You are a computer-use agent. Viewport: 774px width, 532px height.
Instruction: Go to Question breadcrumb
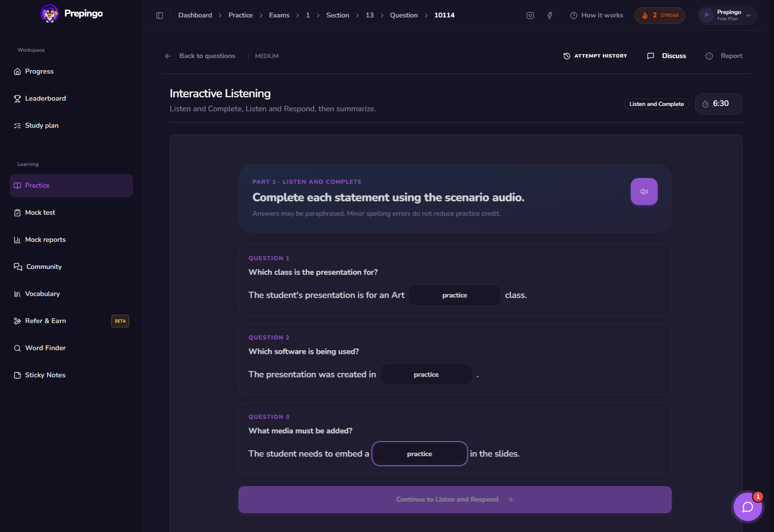(x=404, y=15)
